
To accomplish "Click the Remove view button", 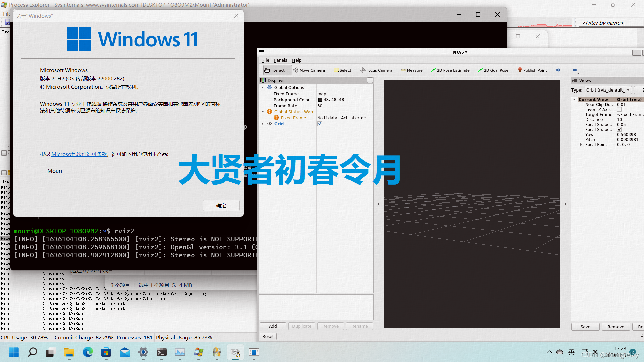I will 616,327.
